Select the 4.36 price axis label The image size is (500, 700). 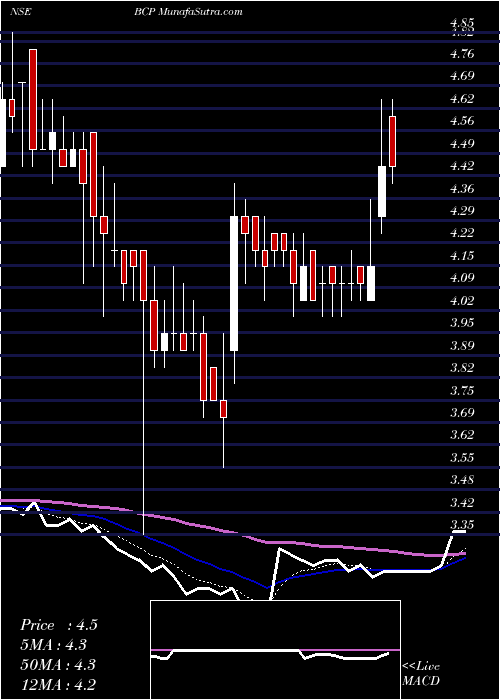(x=462, y=189)
